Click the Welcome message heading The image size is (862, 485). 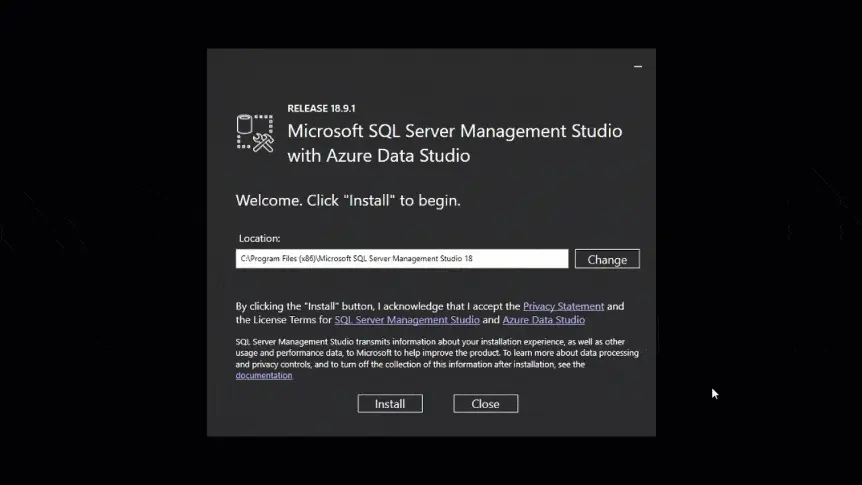pos(348,200)
